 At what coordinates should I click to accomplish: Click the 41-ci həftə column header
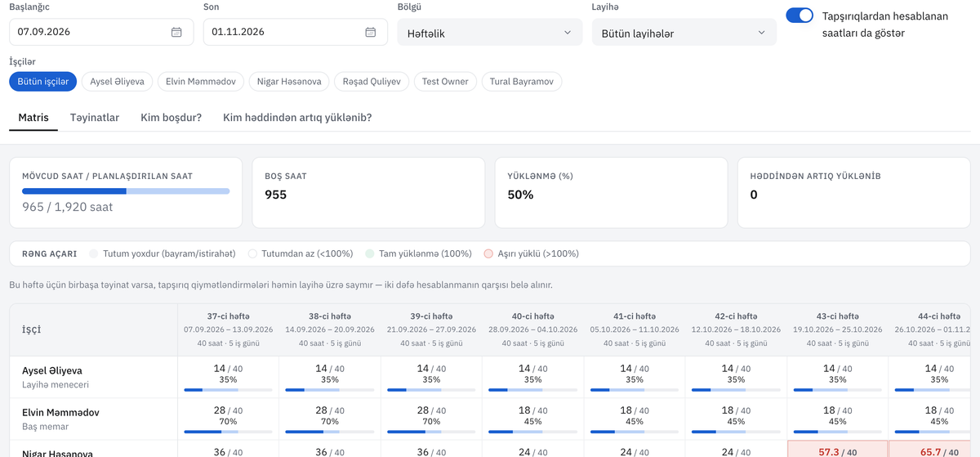coord(635,329)
